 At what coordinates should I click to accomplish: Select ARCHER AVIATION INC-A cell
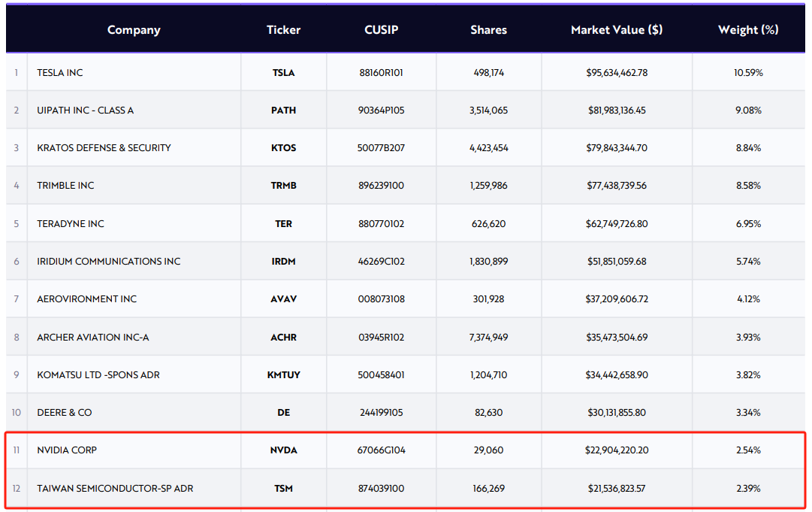point(92,338)
